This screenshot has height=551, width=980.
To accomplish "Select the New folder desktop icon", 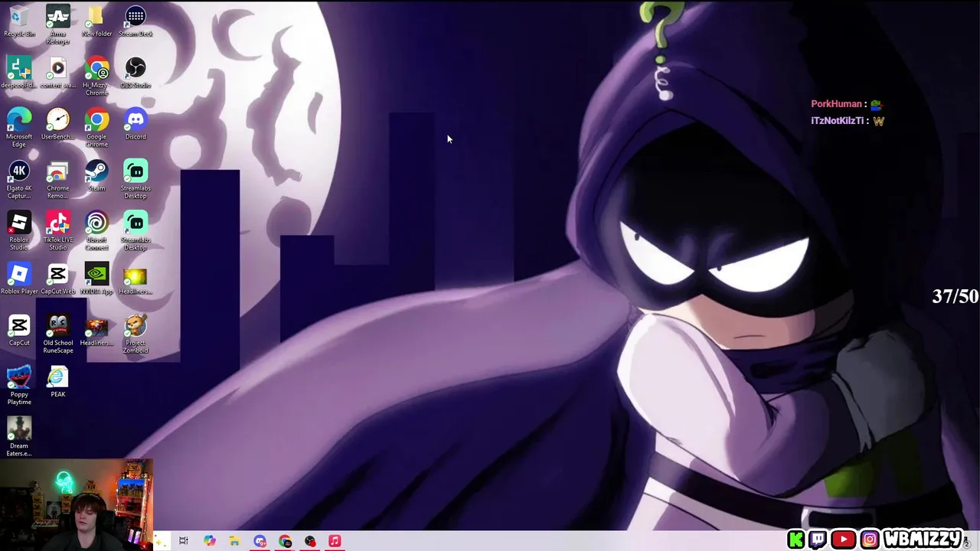I will [x=96, y=21].
